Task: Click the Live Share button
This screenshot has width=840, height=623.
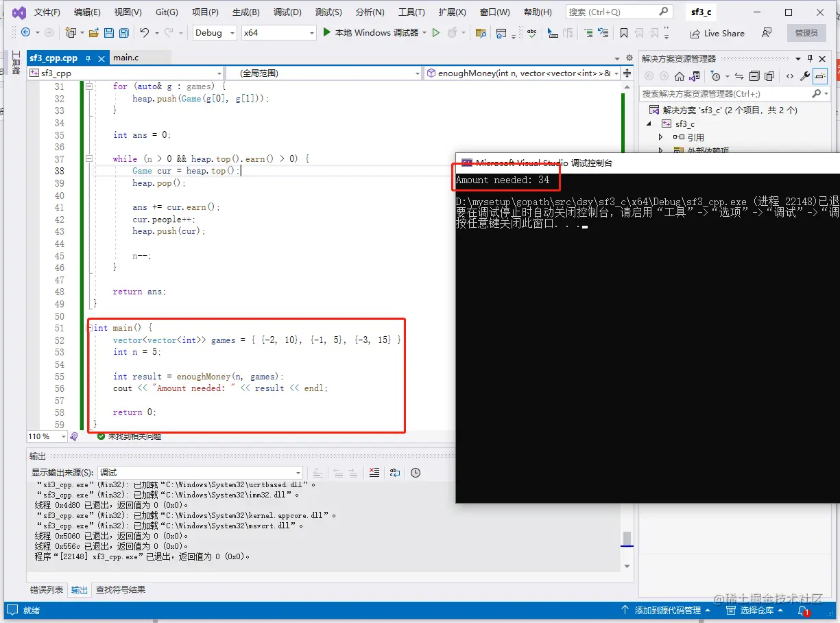Action: [717, 32]
